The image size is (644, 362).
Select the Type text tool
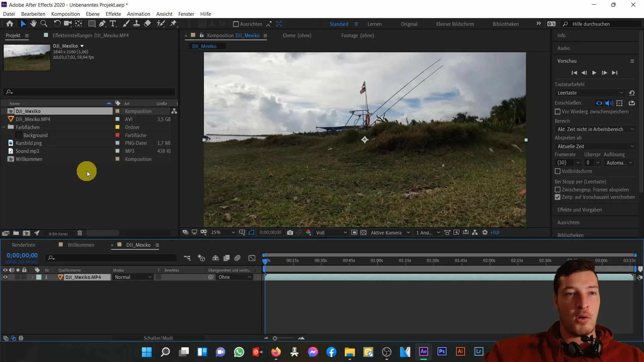click(113, 24)
